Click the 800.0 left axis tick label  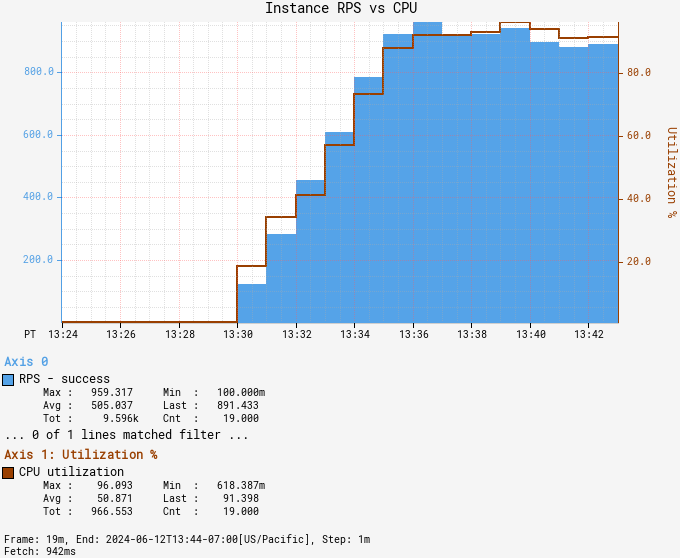tap(39, 72)
